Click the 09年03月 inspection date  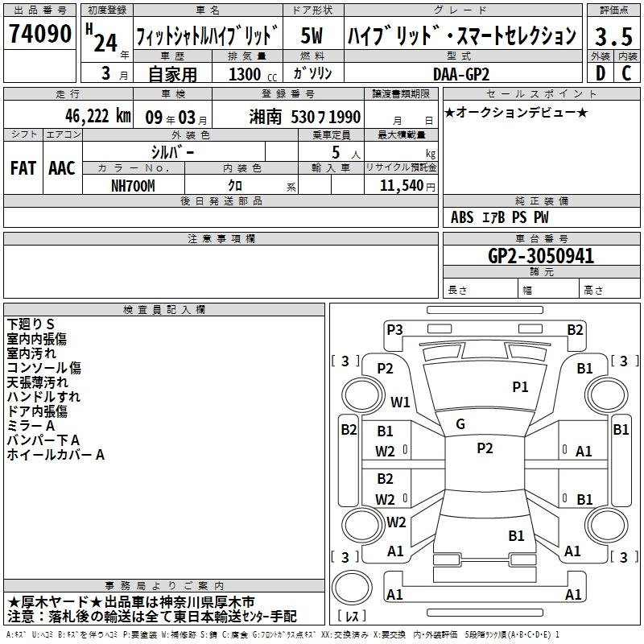point(176,118)
